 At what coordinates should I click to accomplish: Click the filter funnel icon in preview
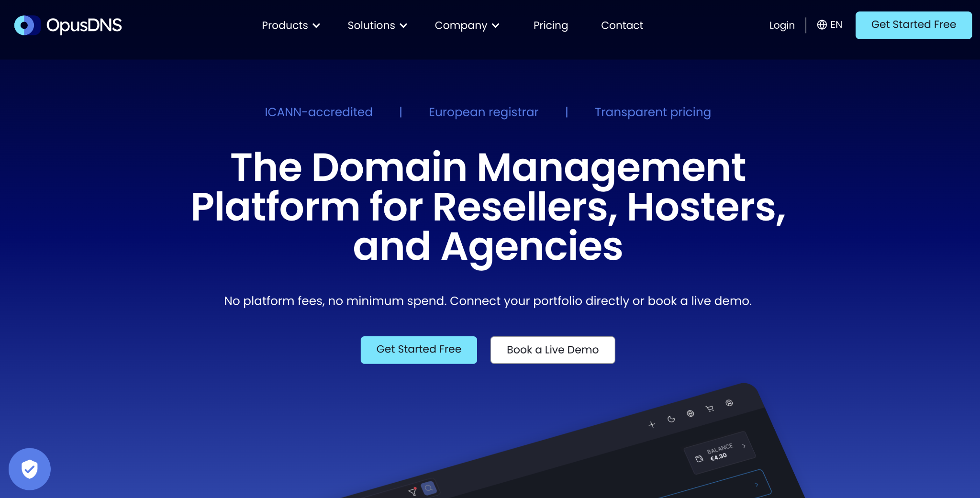point(412,491)
